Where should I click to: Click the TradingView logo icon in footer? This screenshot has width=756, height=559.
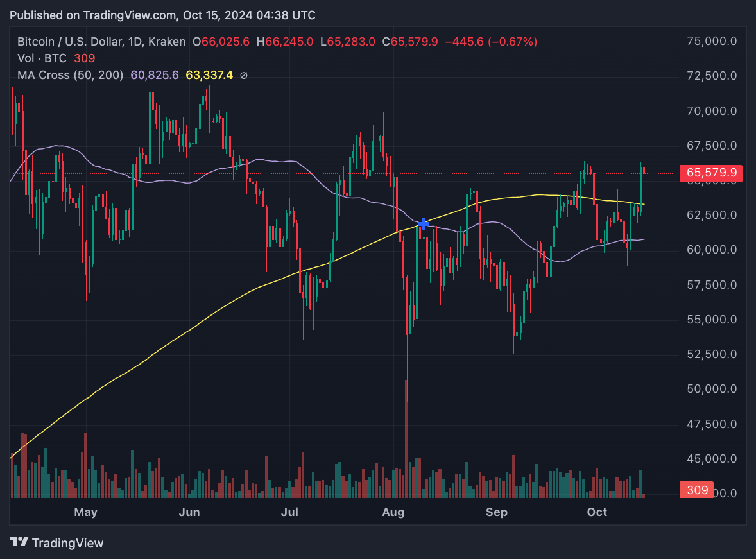pos(19,542)
